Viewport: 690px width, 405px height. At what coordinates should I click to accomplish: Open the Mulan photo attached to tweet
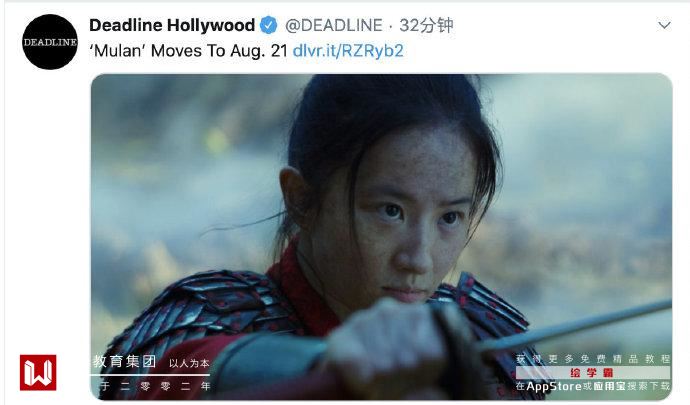pos(382,237)
